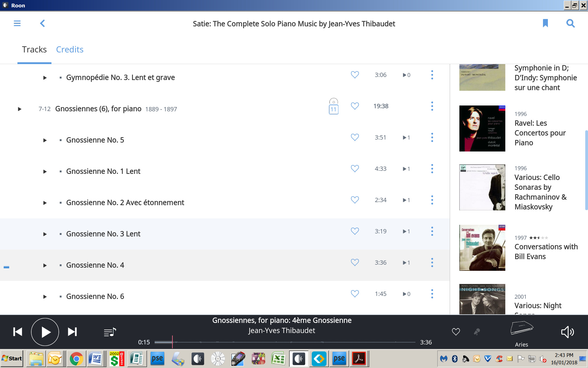Click the microphone lyrics icon in footer

tap(477, 332)
